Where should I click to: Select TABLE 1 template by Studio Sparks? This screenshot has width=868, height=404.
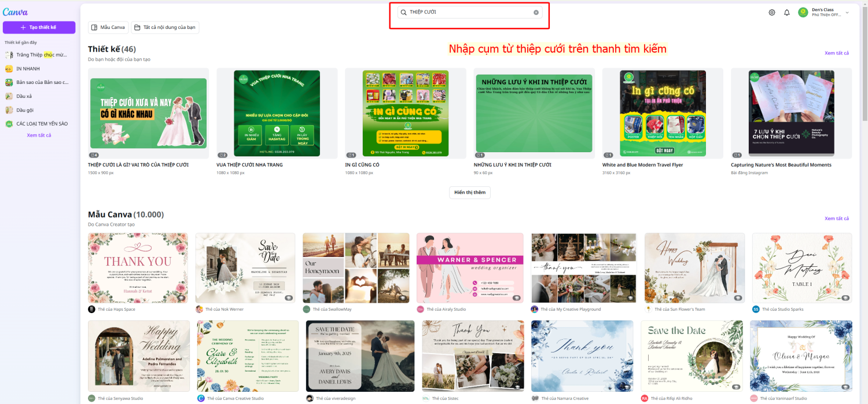pyautogui.click(x=802, y=268)
